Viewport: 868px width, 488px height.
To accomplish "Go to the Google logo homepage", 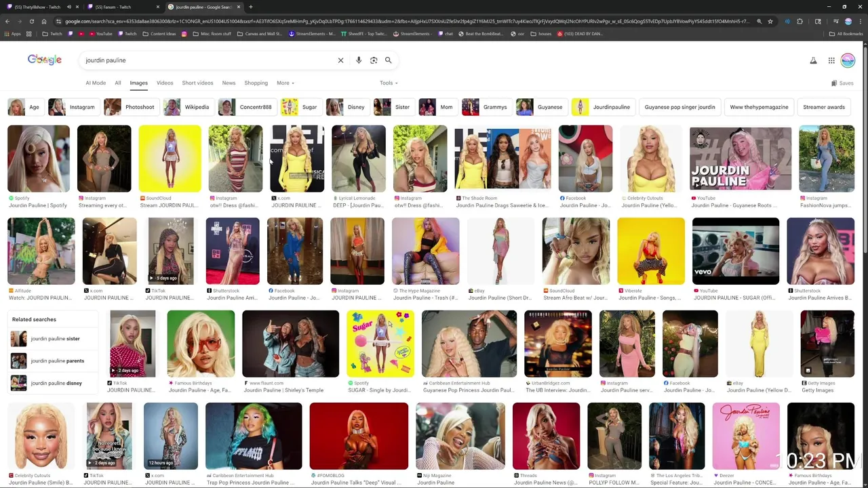I will [45, 60].
